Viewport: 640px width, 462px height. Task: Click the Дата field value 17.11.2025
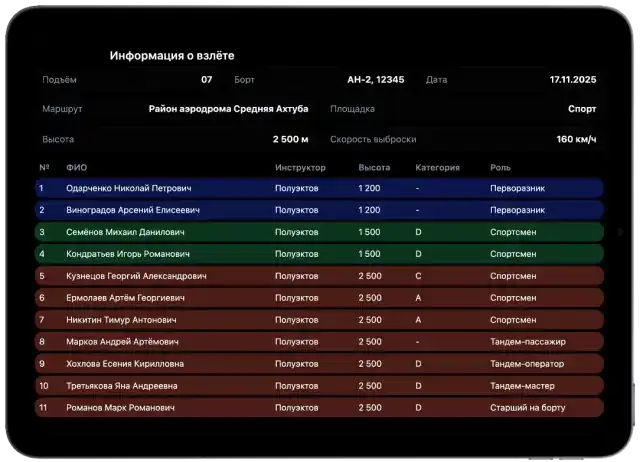(572, 79)
